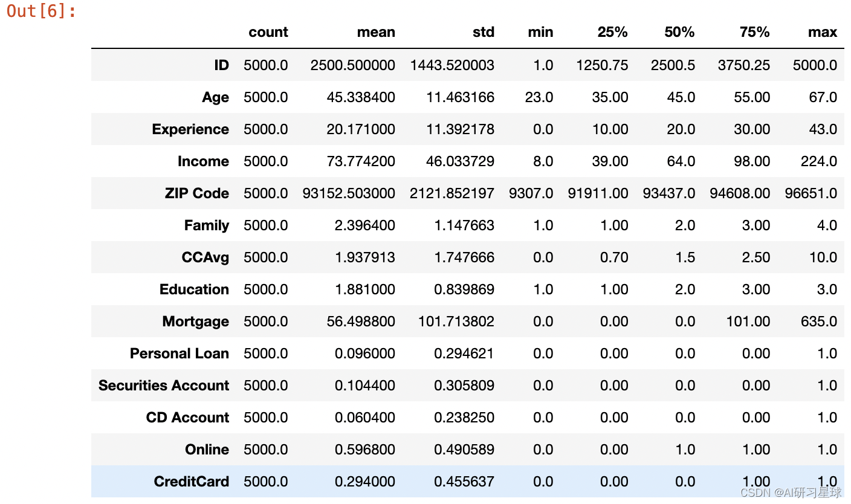This screenshot has width=851, height=504.
Task: Select Family std value 1.147663
Action: pyautogui.click(x=464, y=225)
